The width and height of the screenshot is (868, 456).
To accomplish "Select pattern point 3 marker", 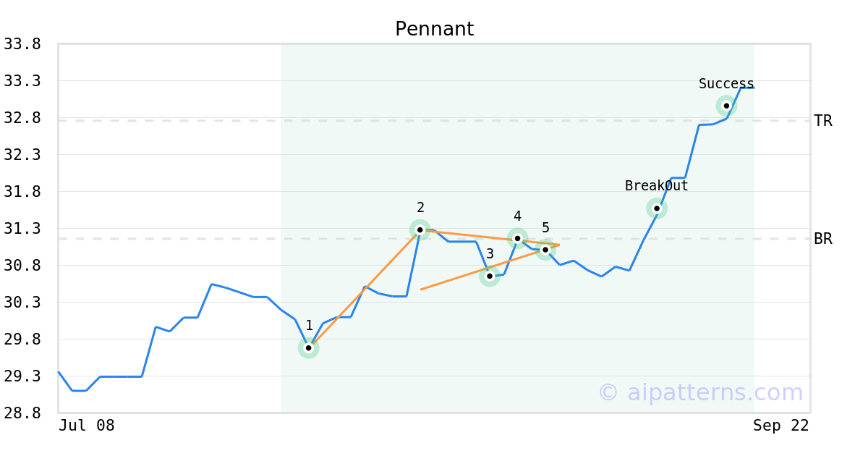I will (490, 276).
